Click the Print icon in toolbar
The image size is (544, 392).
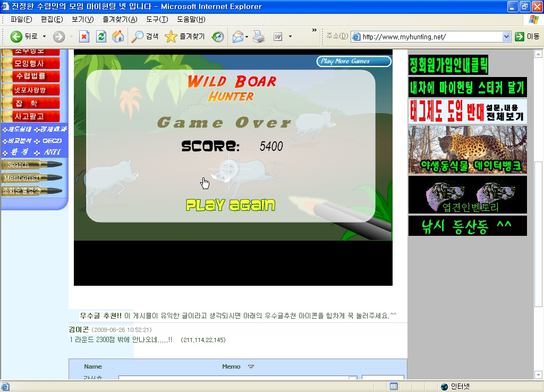pos(259,37)
